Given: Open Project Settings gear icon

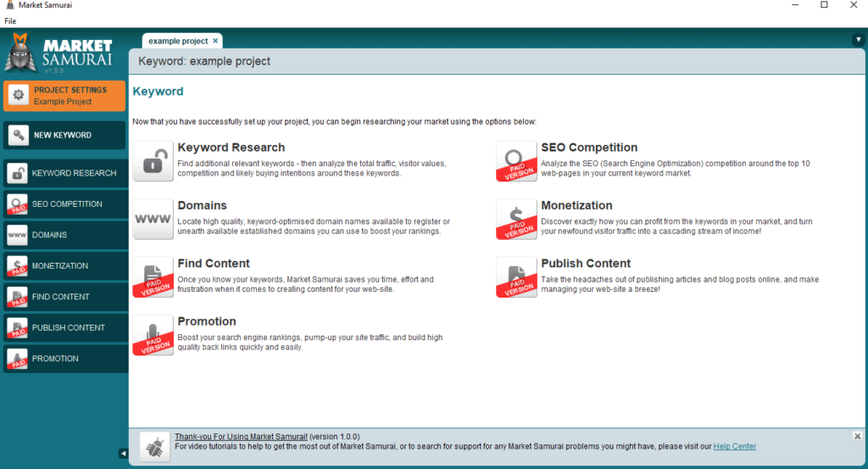Looking at the screenshot, I should 19,95.
